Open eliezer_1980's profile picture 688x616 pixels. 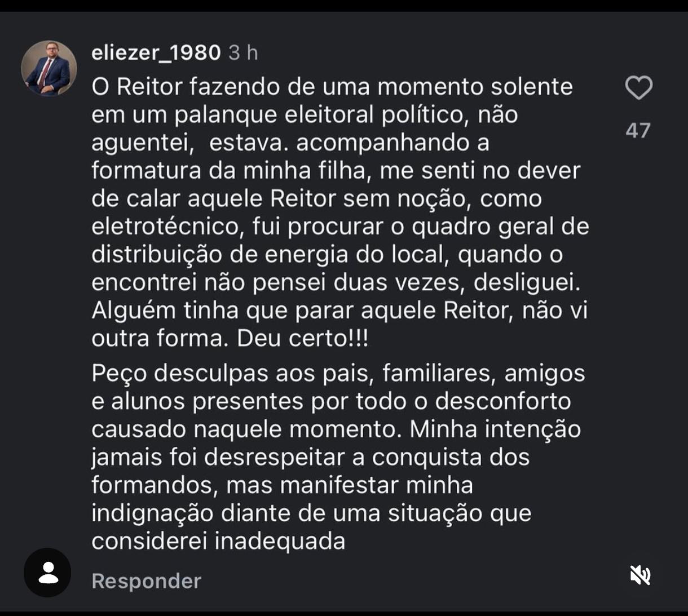pos(49,68)
